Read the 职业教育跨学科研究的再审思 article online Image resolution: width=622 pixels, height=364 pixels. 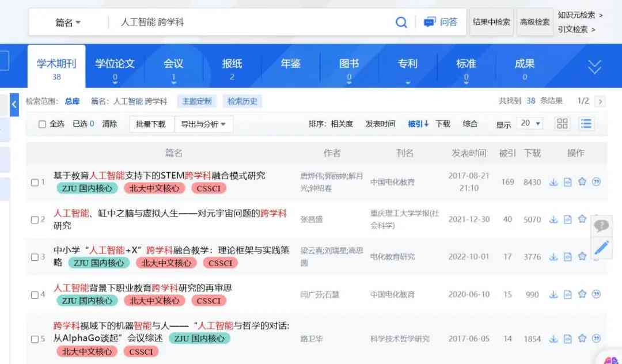[x=568, y=295]
